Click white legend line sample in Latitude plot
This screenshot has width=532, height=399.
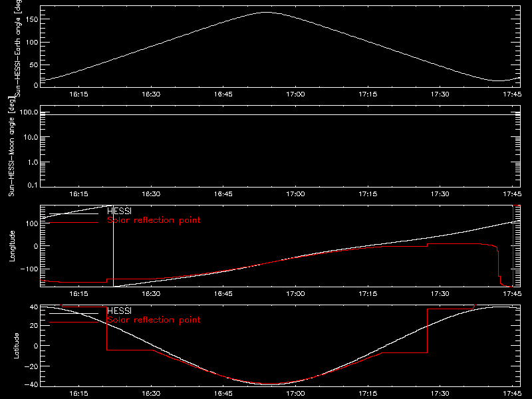click(74, 313)
